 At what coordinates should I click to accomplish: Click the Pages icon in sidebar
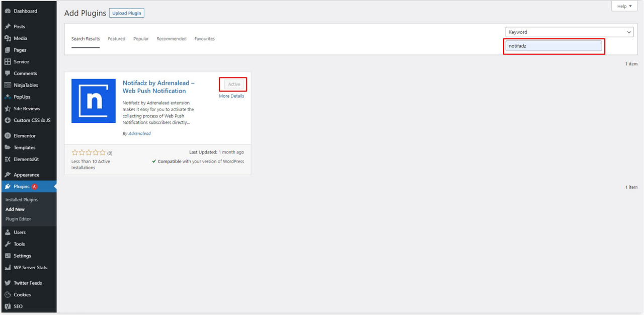coord(8,50)
